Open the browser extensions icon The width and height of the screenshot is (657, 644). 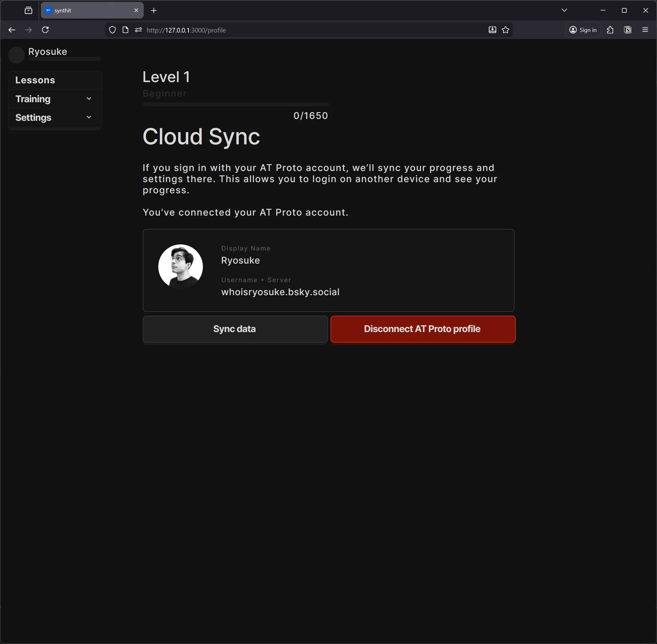[x=610, y=30]
